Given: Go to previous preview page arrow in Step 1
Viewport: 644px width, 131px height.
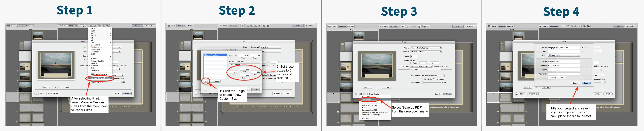Looking at the screenshot, I should [49, 87].
